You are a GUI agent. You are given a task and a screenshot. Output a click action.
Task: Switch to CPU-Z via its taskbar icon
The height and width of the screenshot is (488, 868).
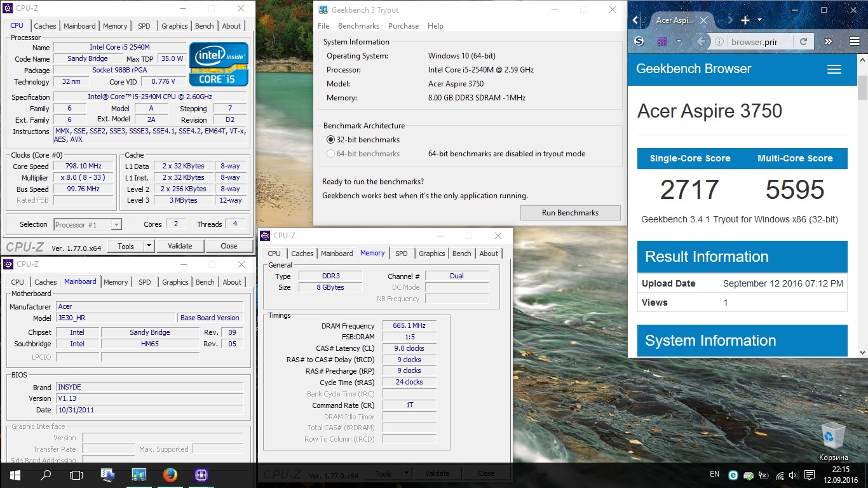click(201, 475)
